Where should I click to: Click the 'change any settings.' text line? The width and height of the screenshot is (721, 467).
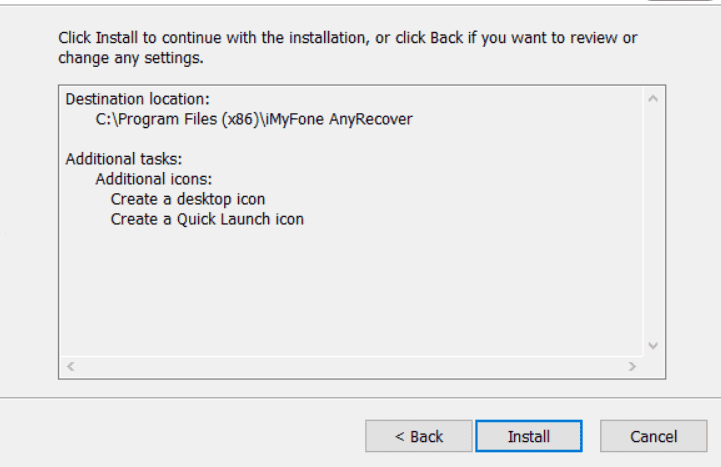click(x=131, y=58)
